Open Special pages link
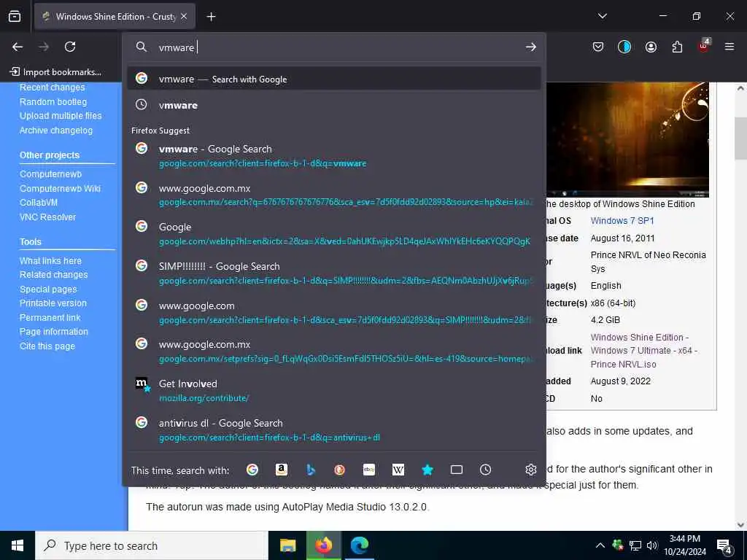 click(48, 289)
